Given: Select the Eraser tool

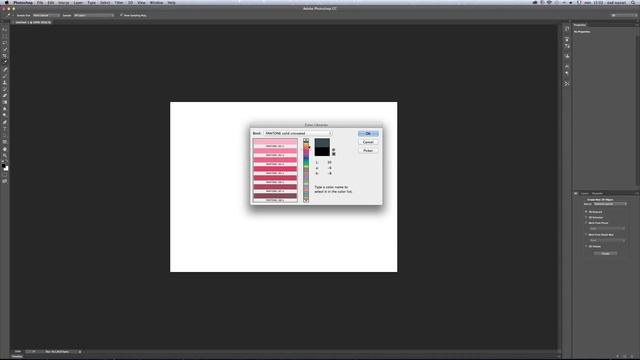Looking at the screenshot, I should coord(5,96).
